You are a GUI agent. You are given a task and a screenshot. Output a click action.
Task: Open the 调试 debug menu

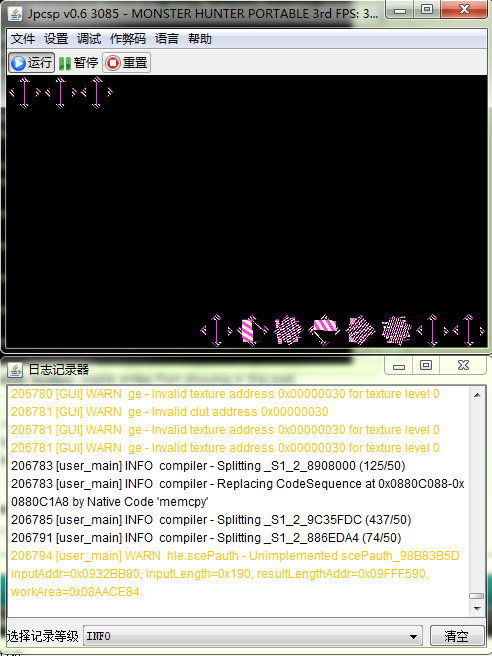[89, 39]
